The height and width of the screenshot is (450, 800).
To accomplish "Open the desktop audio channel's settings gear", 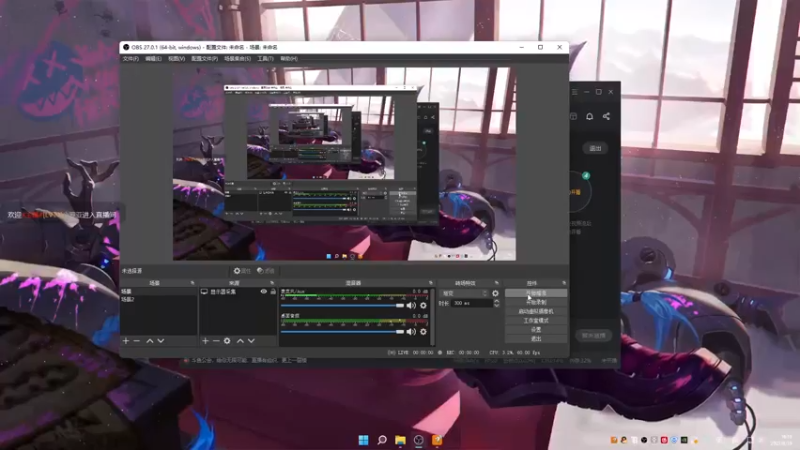I will tap(423, 332).
